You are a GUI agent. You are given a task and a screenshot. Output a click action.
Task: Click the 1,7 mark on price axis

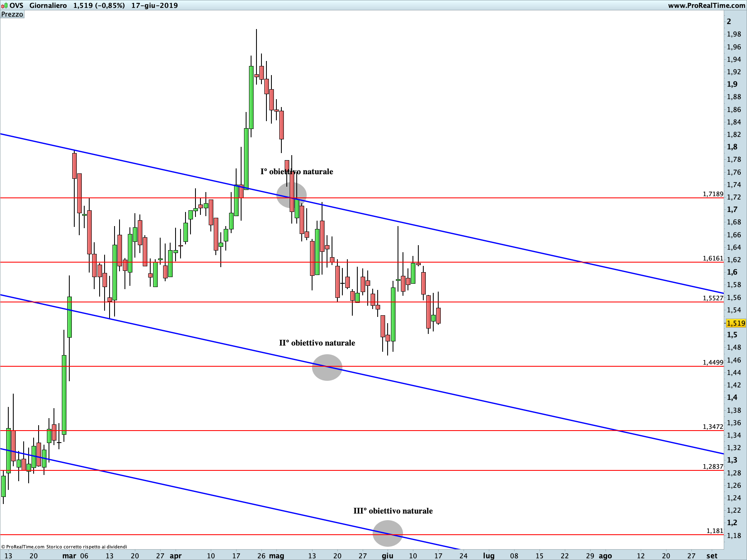click(732, 209)
